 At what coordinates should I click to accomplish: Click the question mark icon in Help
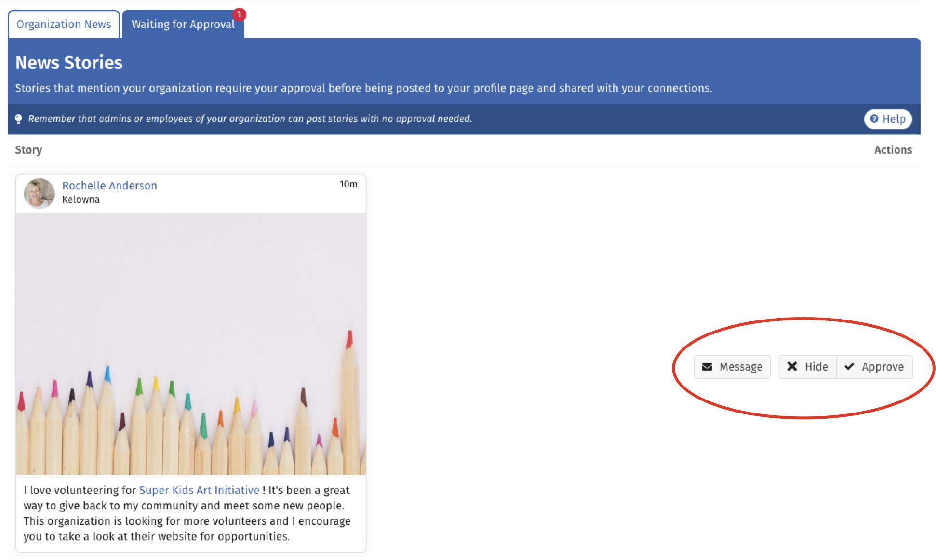pos(874,119)
